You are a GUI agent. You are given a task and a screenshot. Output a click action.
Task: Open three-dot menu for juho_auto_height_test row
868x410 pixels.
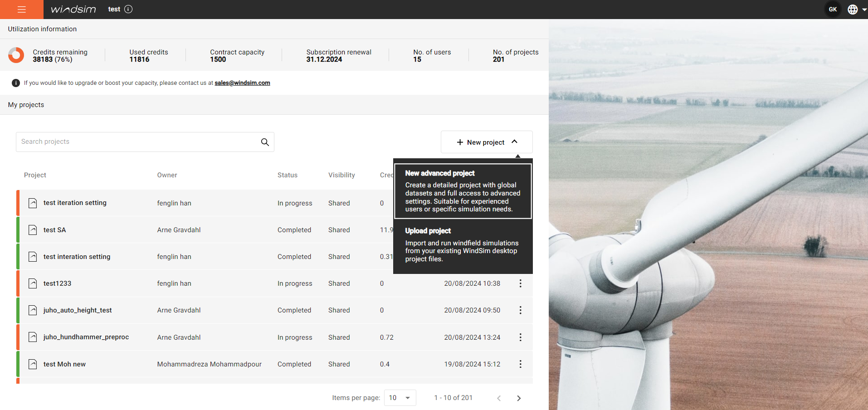[x=520, y=310]
